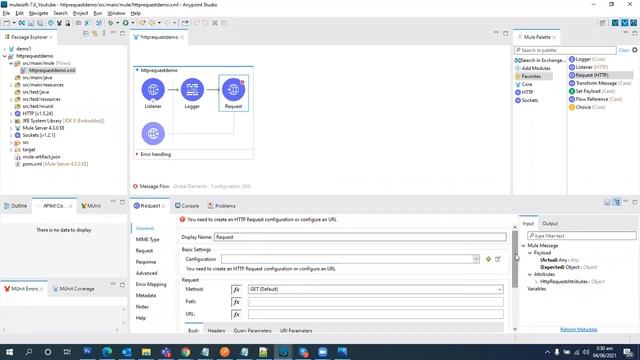Click the properties panel vertical scrollbar
640x360 pixels.
(x=515, y=259)
